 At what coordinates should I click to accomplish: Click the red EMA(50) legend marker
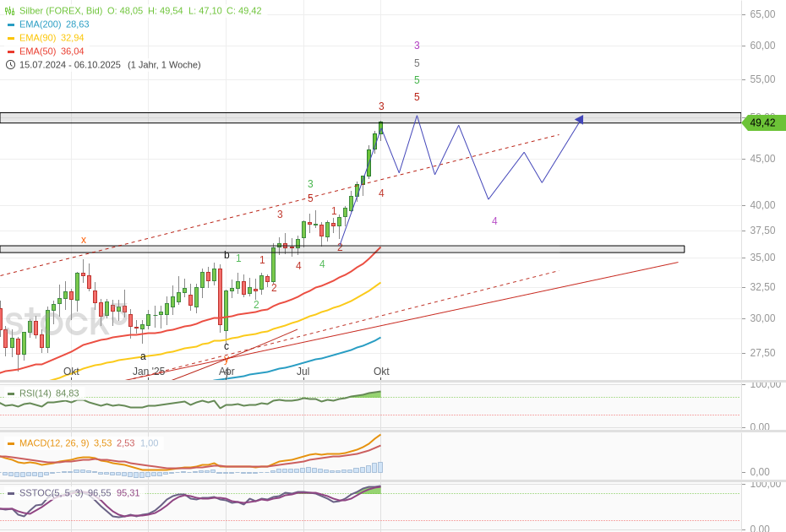tap(11, 52)
